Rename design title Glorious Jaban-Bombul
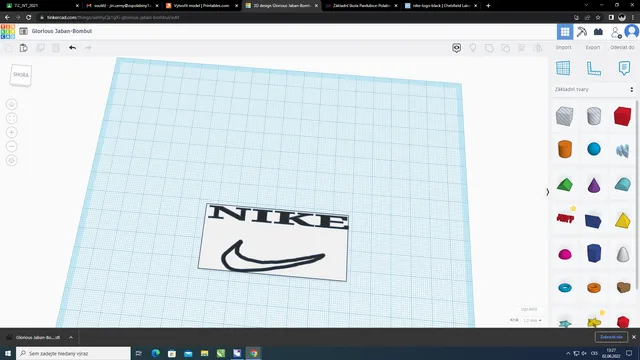Image resolution: width=640 pixels, height=360 pixels. point(62,31)
